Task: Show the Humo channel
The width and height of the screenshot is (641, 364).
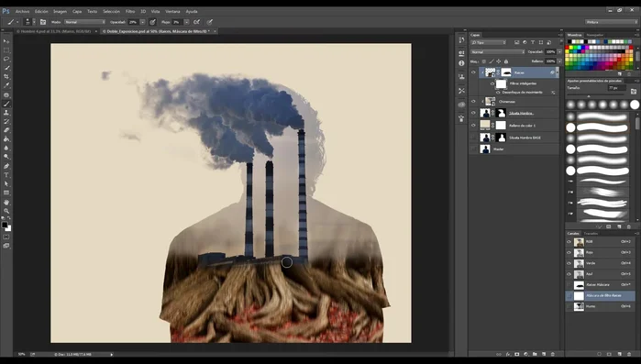Action: coord(569,306)
